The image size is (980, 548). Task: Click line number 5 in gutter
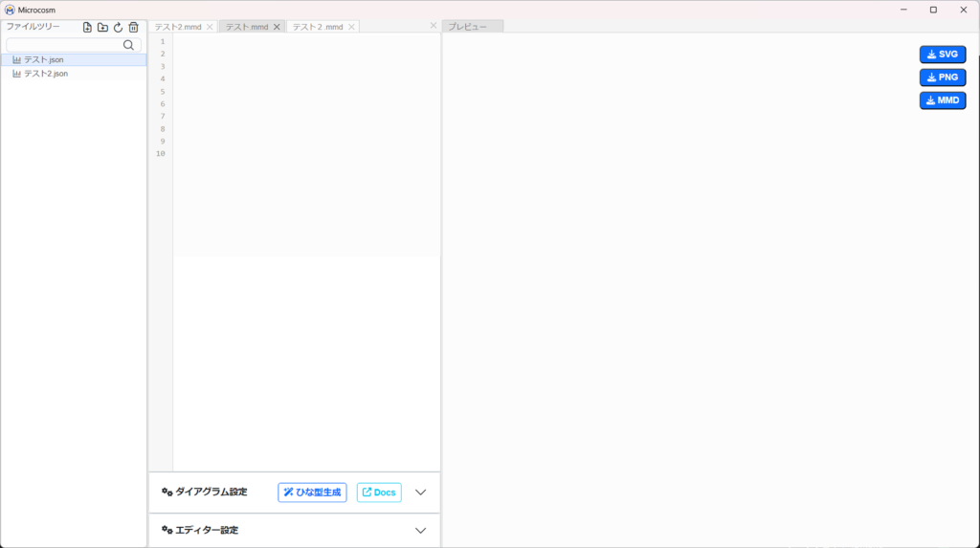pyautogui.click(x=163, y=92)
